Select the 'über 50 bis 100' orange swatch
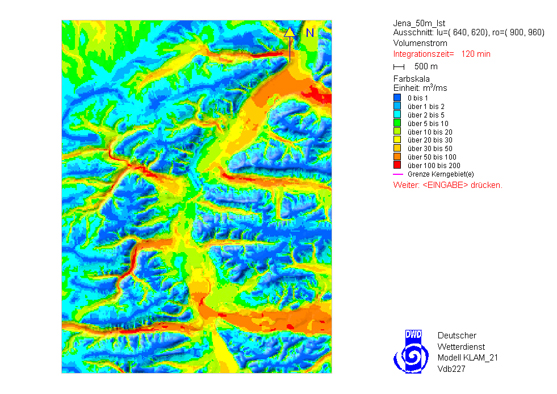Screen dimensions: 557x394 point(397,157)
